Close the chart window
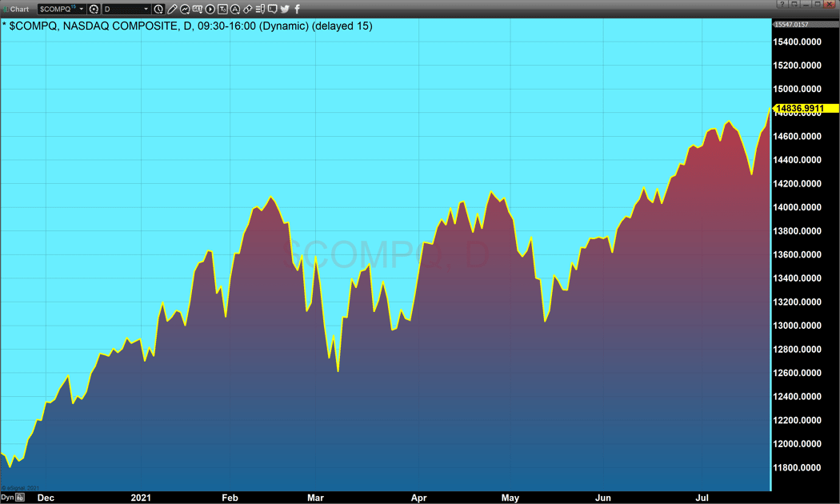Image resolution: width=840 pixels, height=504 pixels. coord(830,4)
